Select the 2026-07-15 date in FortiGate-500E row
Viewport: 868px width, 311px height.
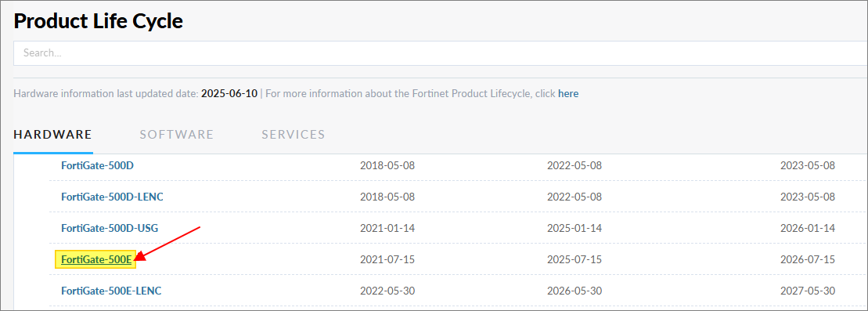807,259
